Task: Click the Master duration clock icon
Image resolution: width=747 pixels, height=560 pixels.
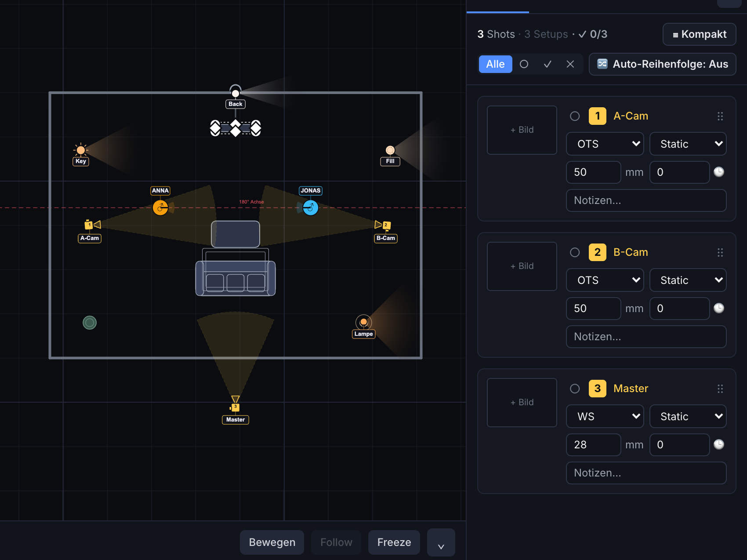Action: tap(719, 444)
